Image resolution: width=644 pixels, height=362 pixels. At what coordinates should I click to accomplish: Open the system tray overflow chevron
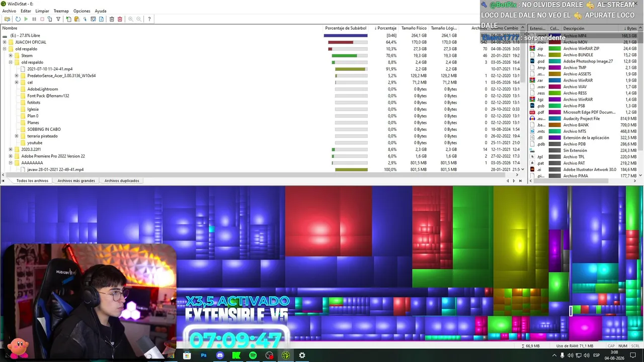[554, 355]
